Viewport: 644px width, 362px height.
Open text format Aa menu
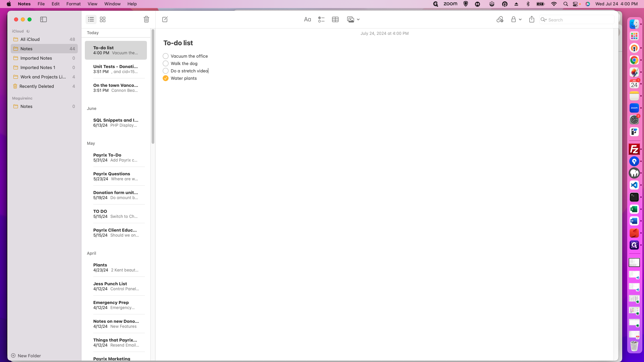(308, 19)
